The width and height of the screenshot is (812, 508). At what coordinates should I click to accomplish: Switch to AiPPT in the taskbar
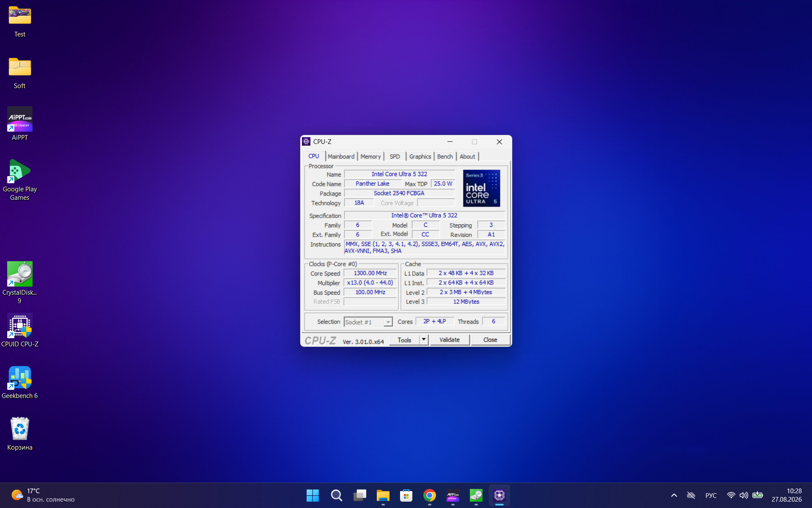pos(453,495)
